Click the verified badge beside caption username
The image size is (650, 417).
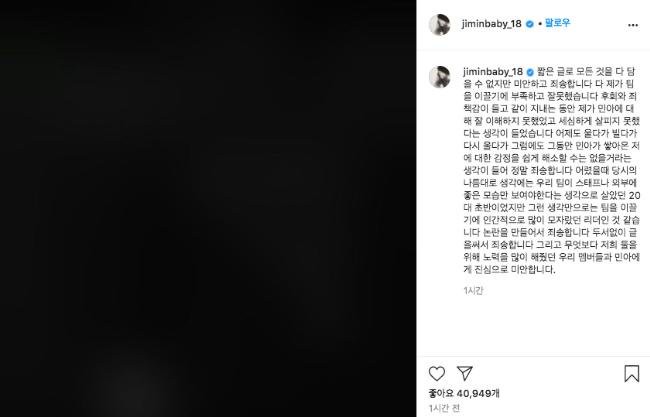pyautogui.click(x=530, y=72)
